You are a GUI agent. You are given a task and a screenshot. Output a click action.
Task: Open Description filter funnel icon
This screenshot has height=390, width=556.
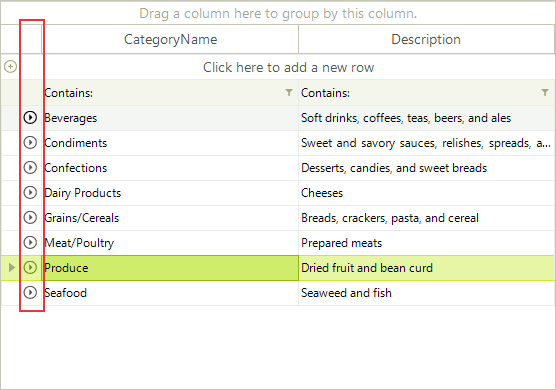click(x=545, y=93)
